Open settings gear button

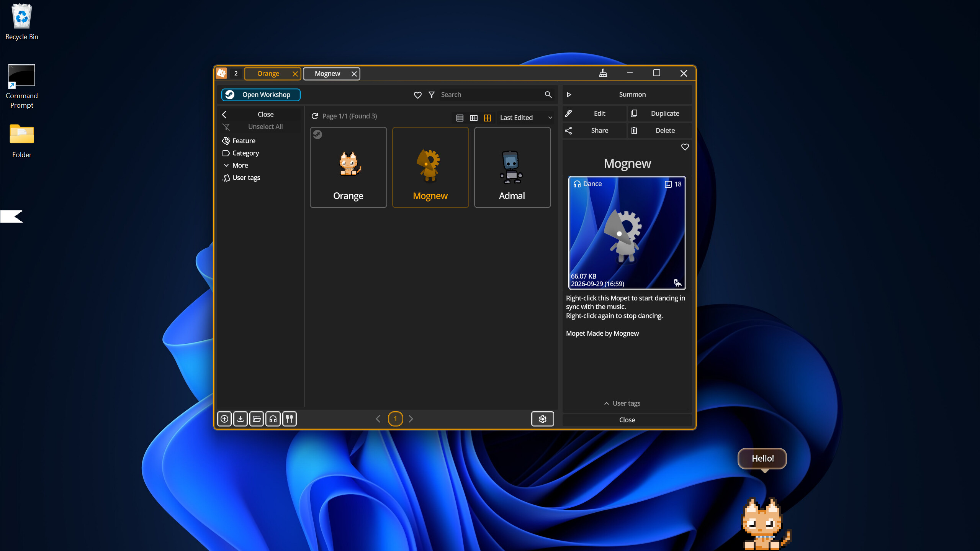pyautogui.click(x=543, y=419)
